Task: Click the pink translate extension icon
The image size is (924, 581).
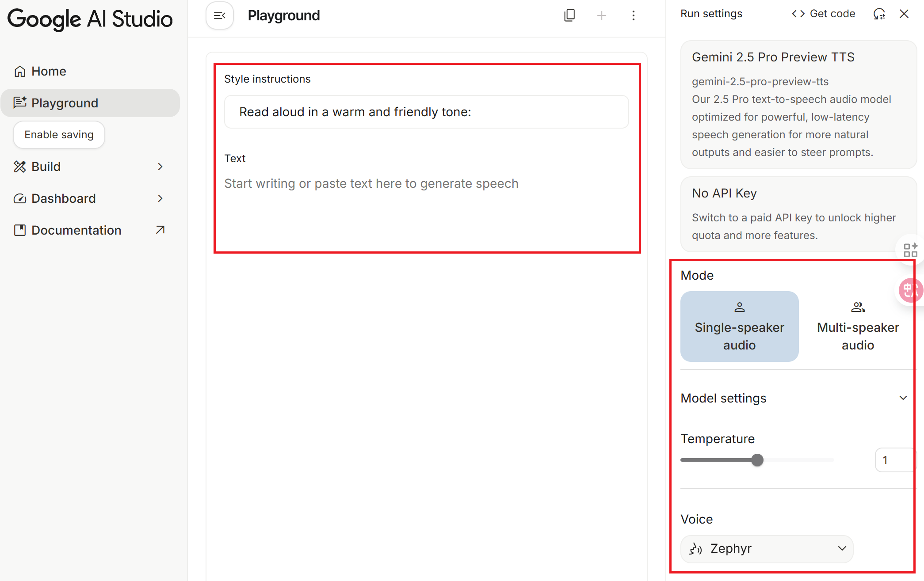Action: [911, 290]
